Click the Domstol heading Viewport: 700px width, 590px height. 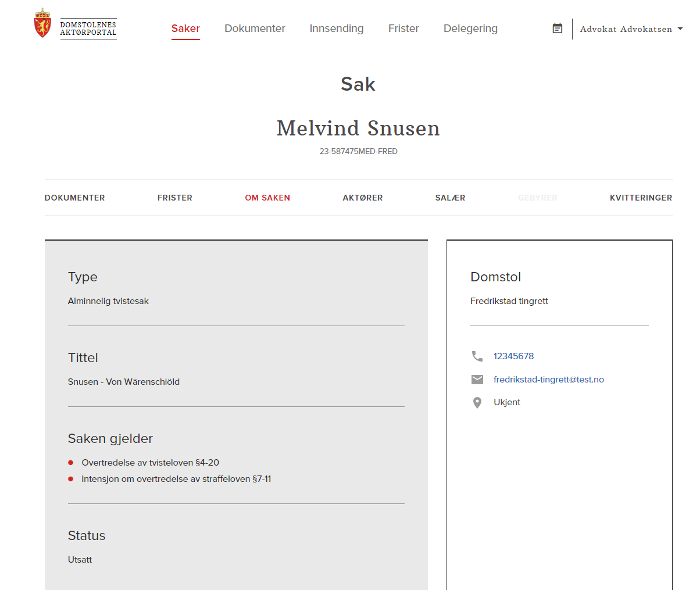[x=495, y=277]
